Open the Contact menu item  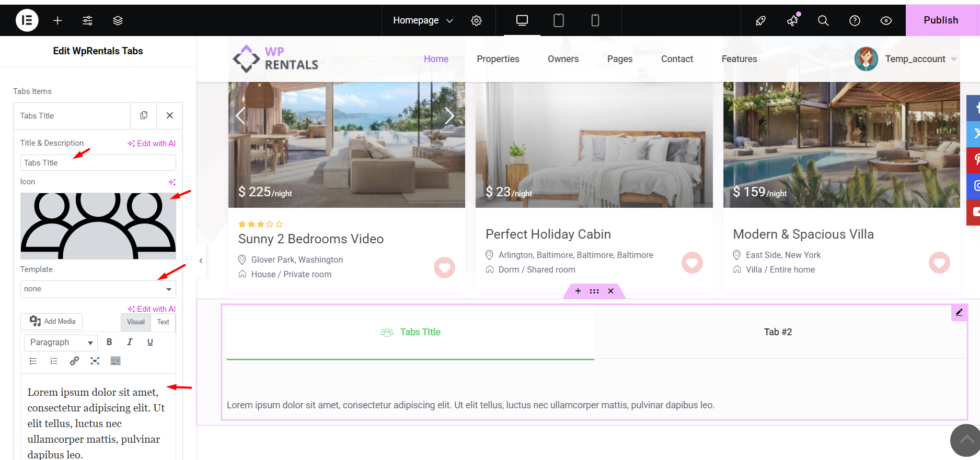pyautogui.click(x=677, y=59)
